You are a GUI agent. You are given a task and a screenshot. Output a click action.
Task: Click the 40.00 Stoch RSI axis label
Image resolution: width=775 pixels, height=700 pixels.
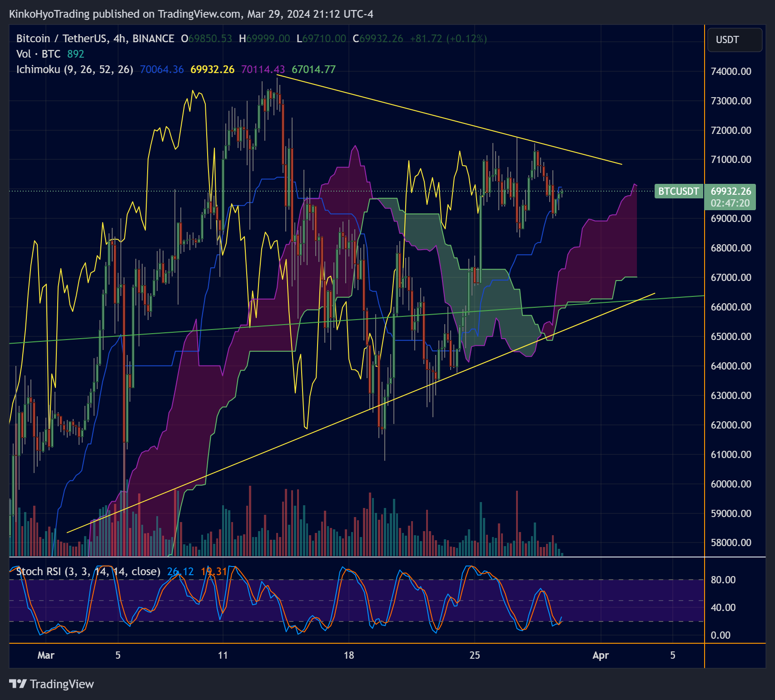point(723,607)
